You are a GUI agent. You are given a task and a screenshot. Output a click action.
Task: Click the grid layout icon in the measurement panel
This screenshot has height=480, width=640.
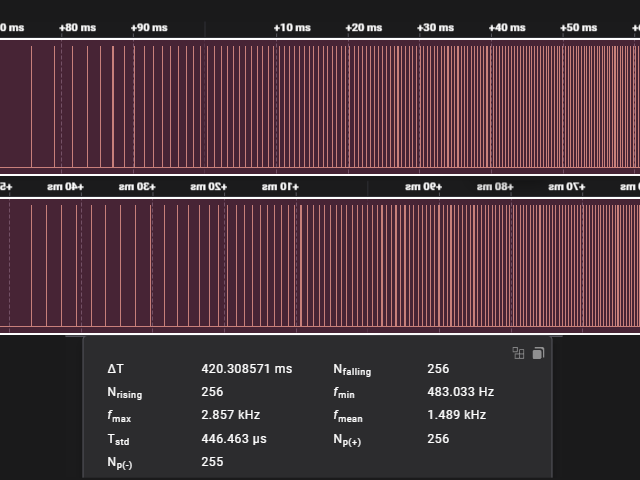[x=518, y=353]
